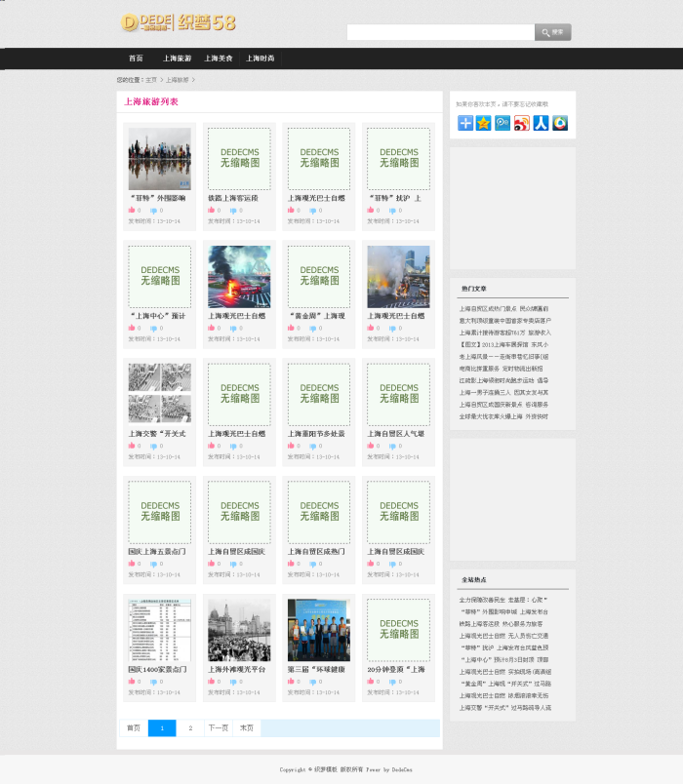The image size is (683, 784).
Task: Share to Sina Weibo icon
Action: tap(522, 123)
